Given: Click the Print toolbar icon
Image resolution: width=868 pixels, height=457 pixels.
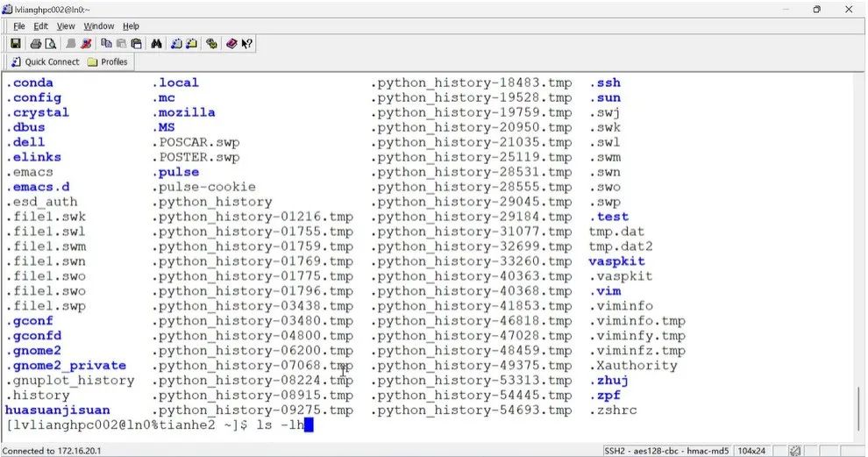Looking at the screenshot, I should click(35, 43).
